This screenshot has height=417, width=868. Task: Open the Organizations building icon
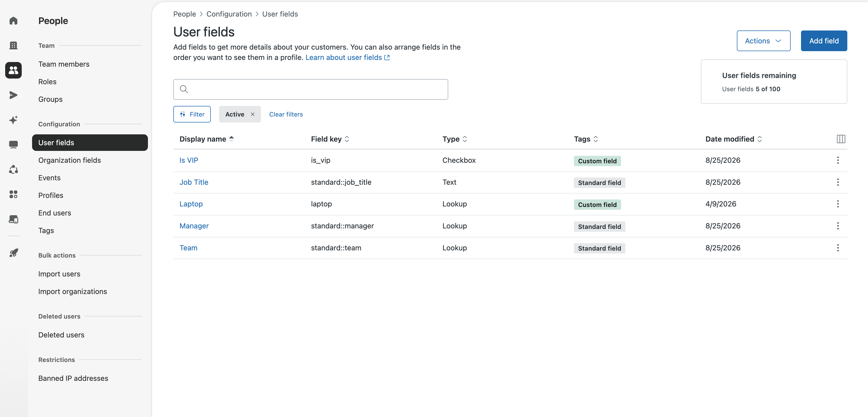(13, 45)
